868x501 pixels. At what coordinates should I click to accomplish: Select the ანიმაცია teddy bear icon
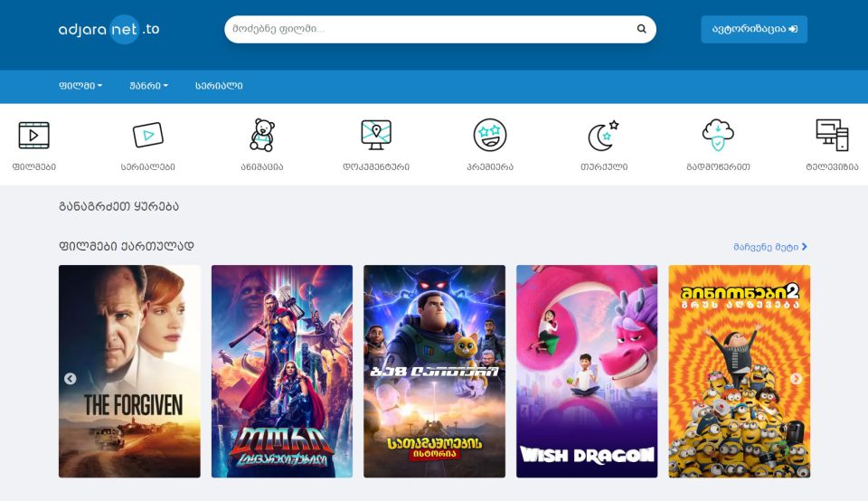[x=261, y=136]
